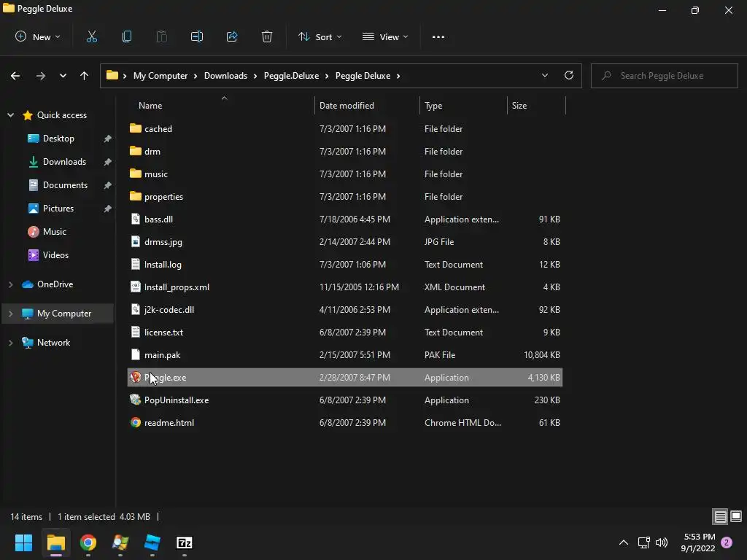Open the notification badge showing 2

point(727,542)
